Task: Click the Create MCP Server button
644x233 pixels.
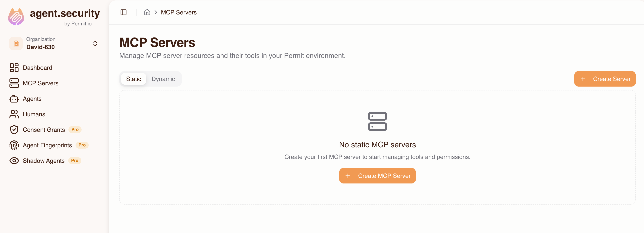Action: pos(377,176)
